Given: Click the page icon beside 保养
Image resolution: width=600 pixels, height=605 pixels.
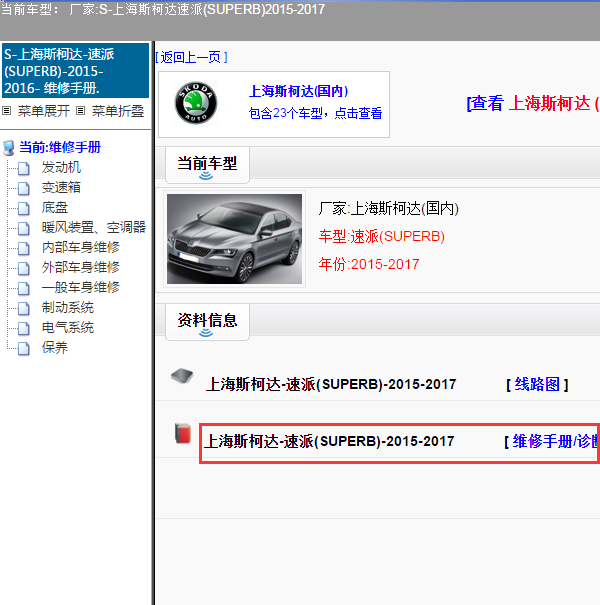Looking at the screenshot, I should (24, 349).
